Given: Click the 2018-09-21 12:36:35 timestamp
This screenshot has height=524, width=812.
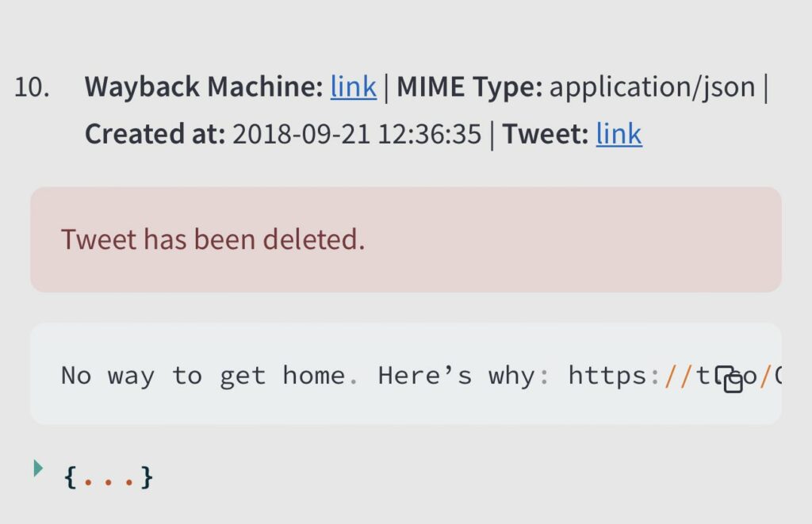Looking at the screenshot, I should pyautogui.click(x=357, y=134).
